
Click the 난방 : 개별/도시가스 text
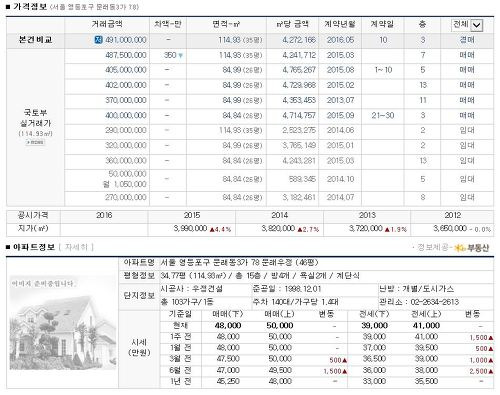point(416,289)
